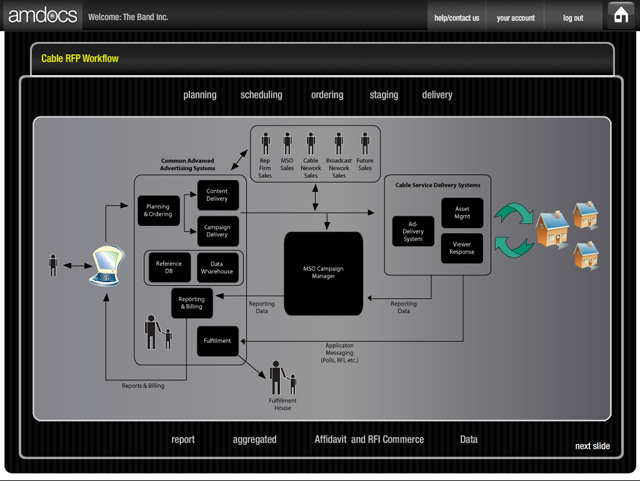The image size is (640, 481).
Task: Click the lower right small house icon
Action: click(587, 255)
